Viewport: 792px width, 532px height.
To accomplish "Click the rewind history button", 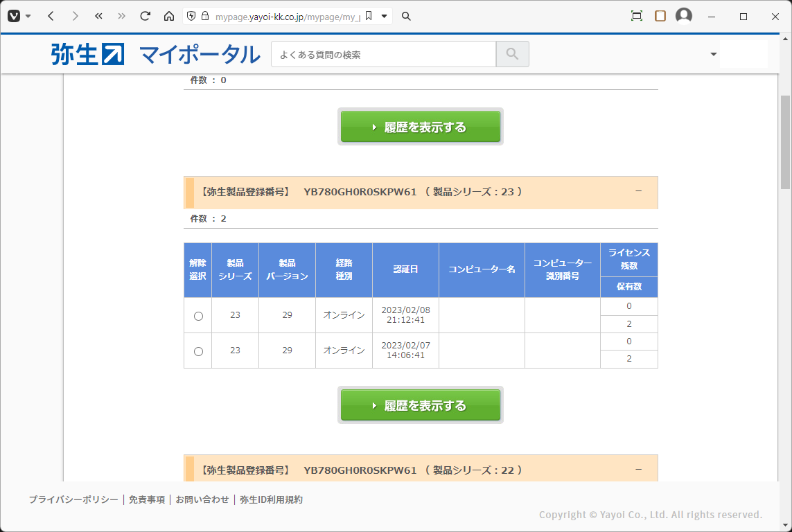I will coord(98,16).
